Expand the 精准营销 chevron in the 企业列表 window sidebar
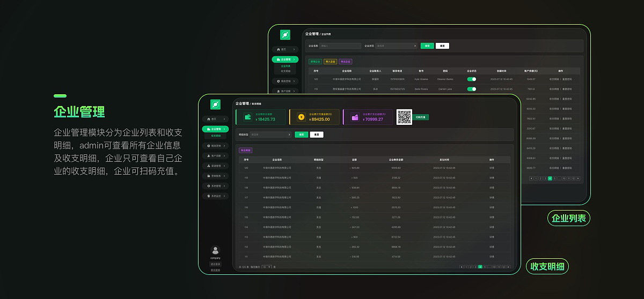644x299 pixels. 294,81
